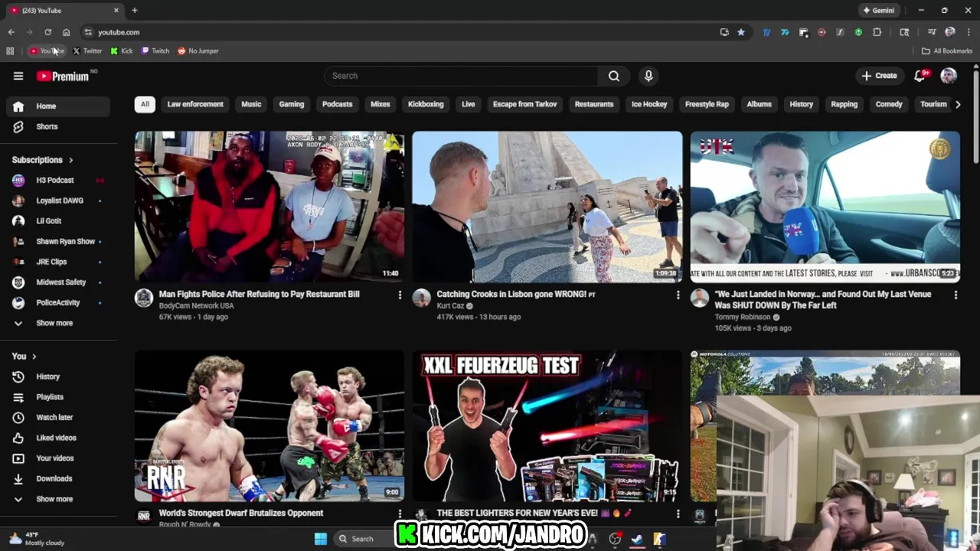
Task: Open Steam from the taskbar
Action: (636, 539)
